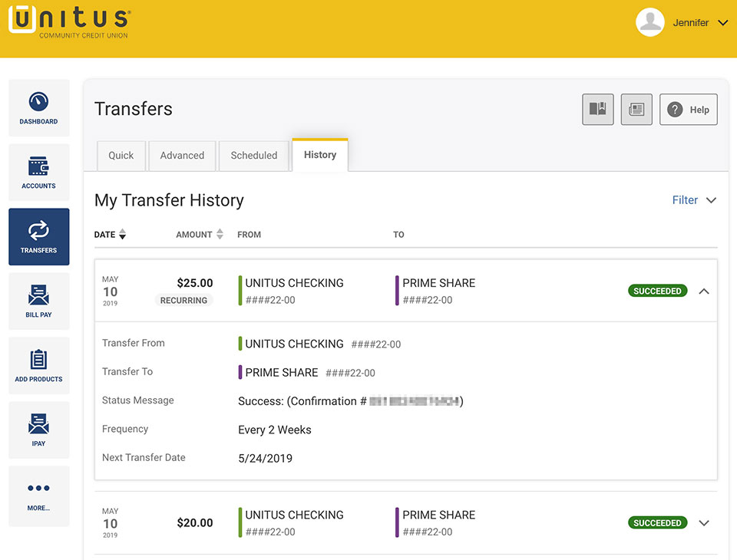Click the Success confirmation status message

click(x=351, y=401)
